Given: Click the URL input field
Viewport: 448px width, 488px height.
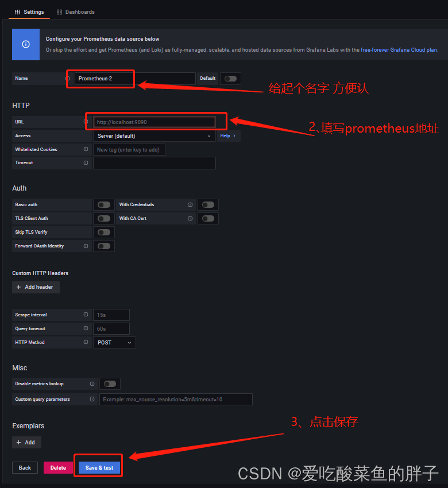Looking at the screenshot, I should pyautogui.click(x=155, y=122).
